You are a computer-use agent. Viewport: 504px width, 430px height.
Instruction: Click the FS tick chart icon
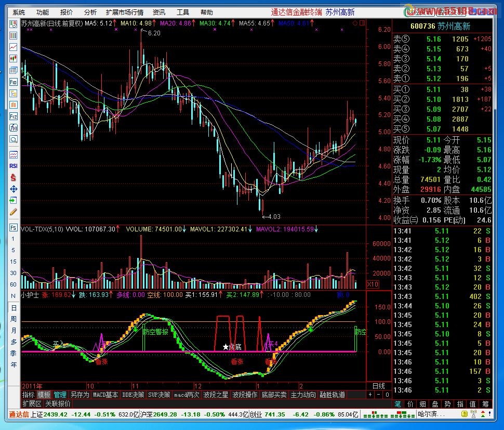coord(13,228)
